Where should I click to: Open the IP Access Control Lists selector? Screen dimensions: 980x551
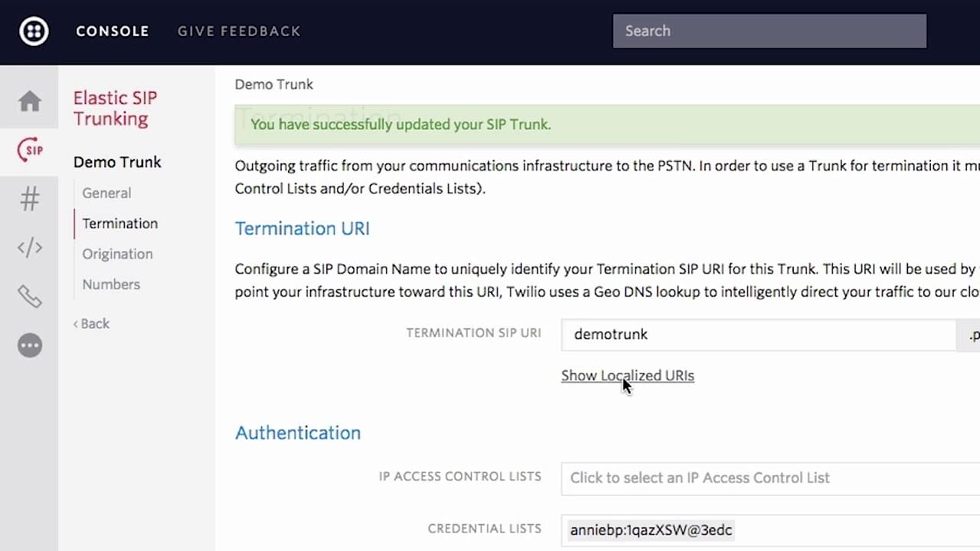tap(770, 478)
